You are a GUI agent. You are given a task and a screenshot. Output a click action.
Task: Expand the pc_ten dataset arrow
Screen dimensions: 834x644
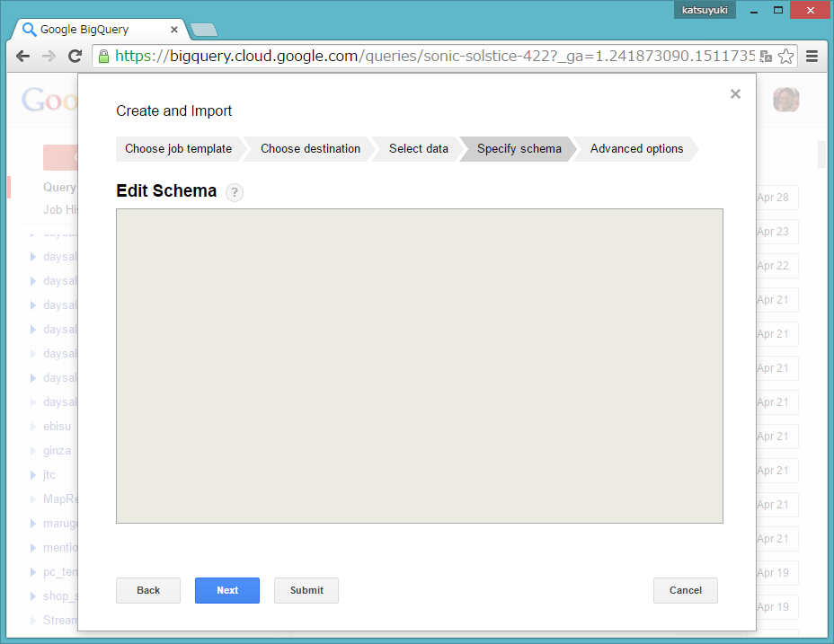coord(33,572)
